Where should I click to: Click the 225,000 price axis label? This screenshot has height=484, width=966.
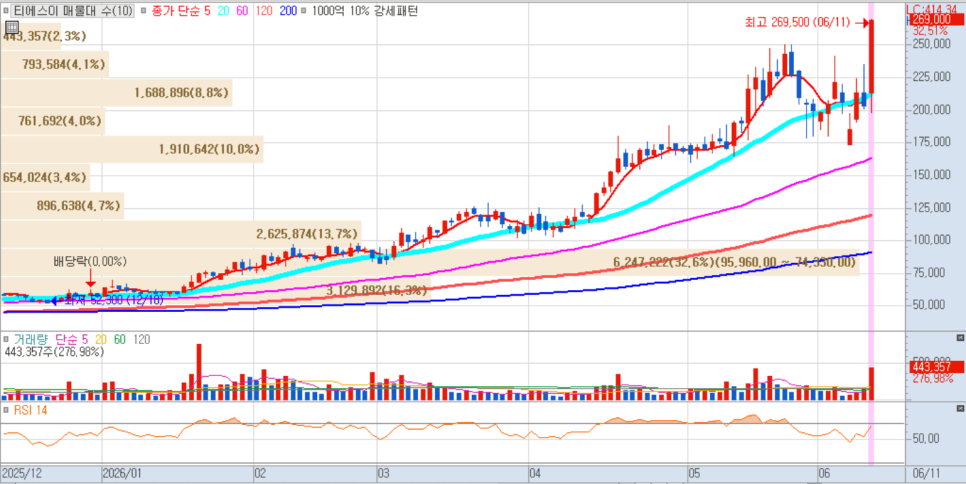(x=930, y=77)
